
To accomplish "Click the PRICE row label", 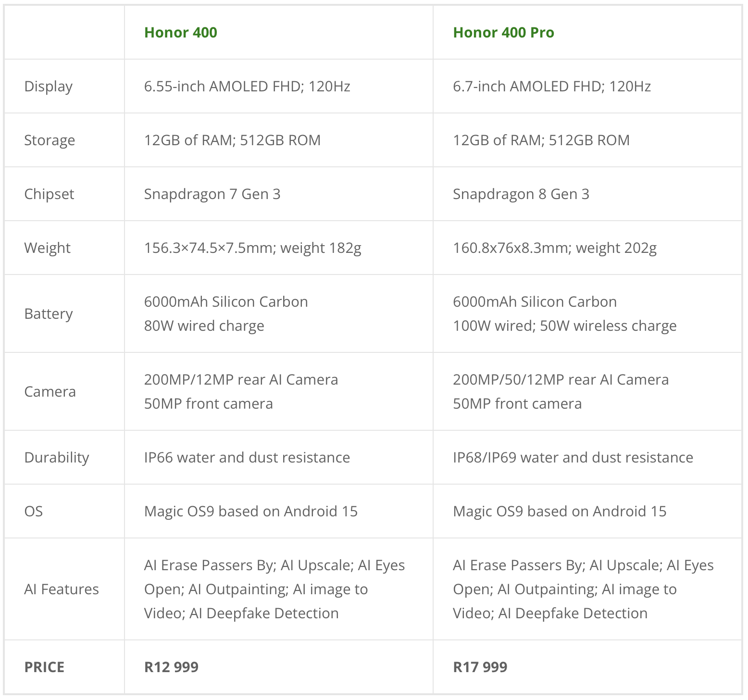I will coord(44,667).
